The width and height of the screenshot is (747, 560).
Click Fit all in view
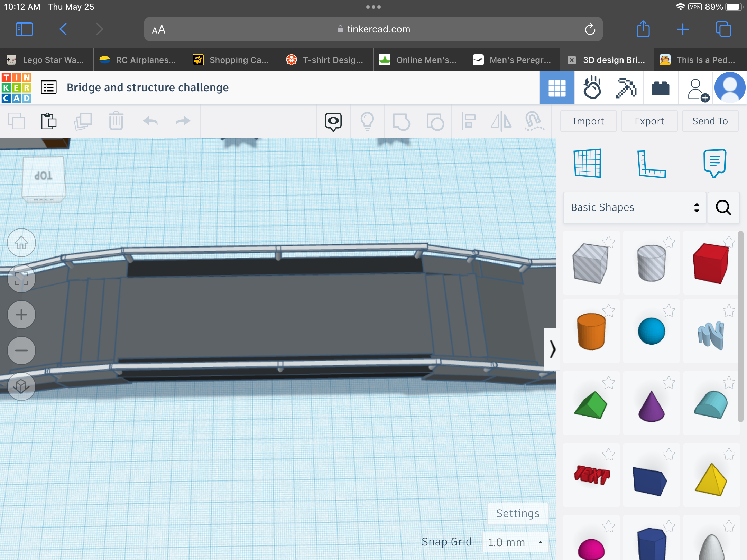tap(21, 279)
